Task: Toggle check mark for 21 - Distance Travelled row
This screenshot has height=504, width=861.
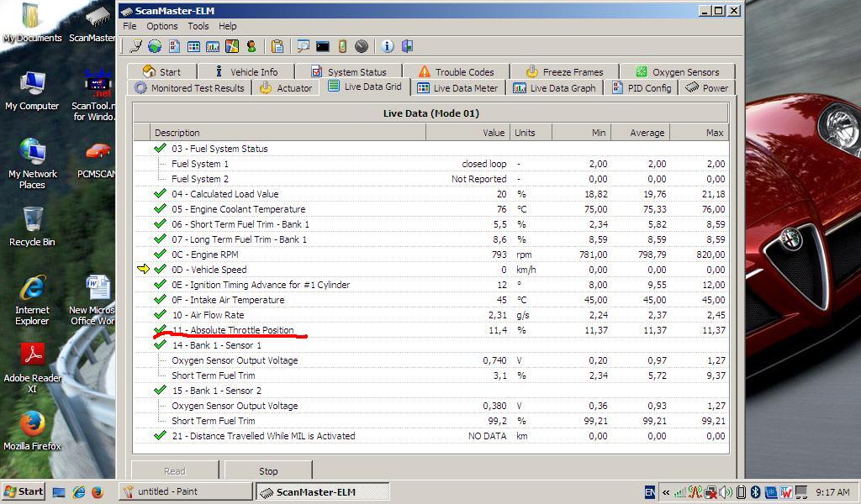Action: (160, 435)
